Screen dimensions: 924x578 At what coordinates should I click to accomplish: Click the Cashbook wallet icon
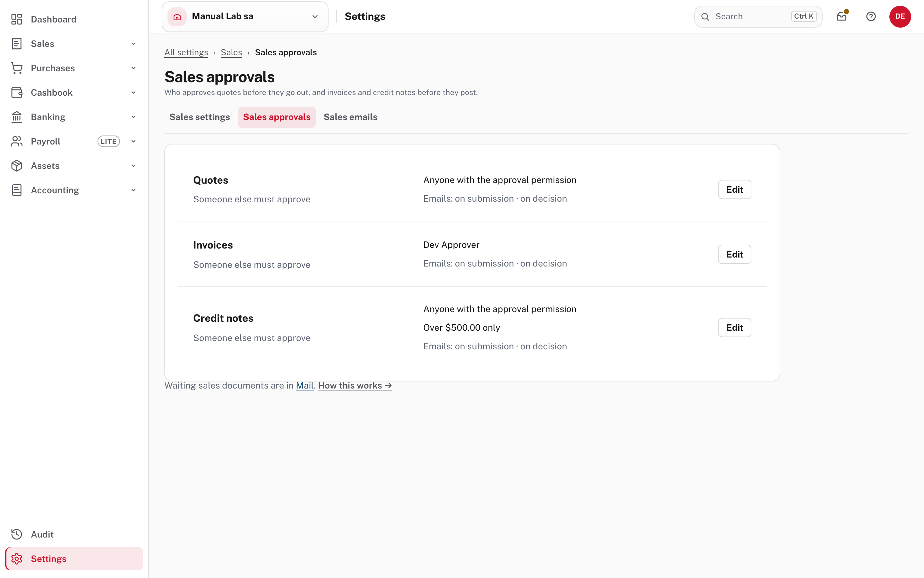tap(16, 92)
